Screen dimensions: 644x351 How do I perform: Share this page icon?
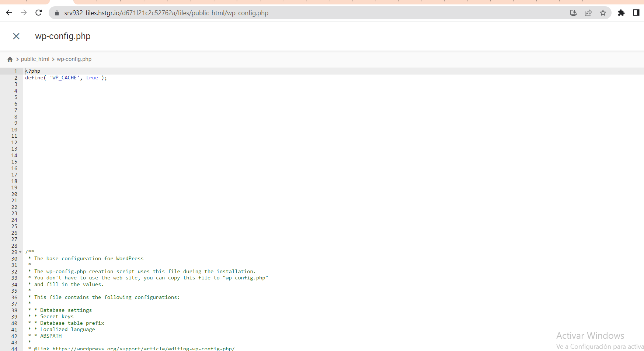(588, 13)
